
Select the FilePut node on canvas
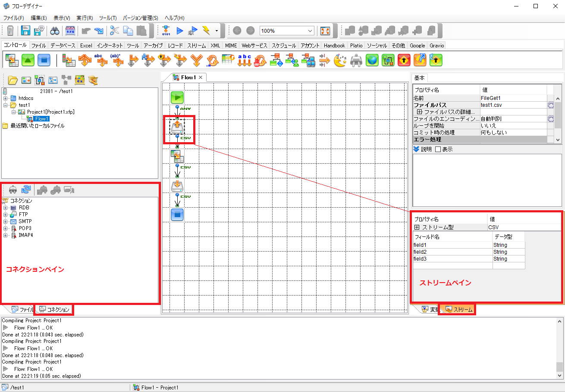coord(177,186)
